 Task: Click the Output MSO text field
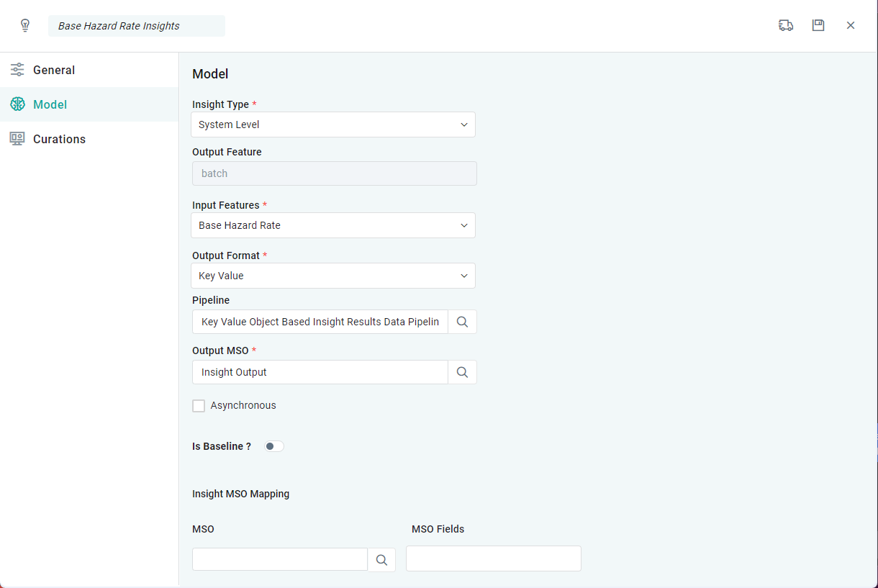(320, 372)
